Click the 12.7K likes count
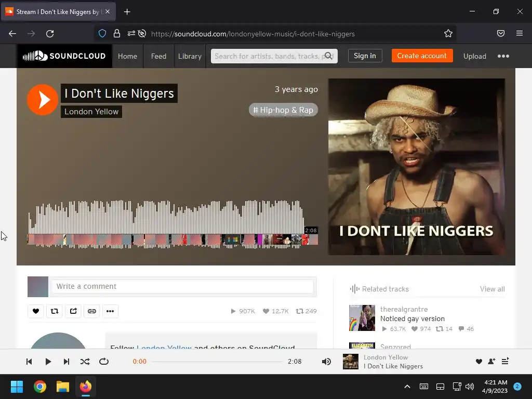 click(276, 311)
